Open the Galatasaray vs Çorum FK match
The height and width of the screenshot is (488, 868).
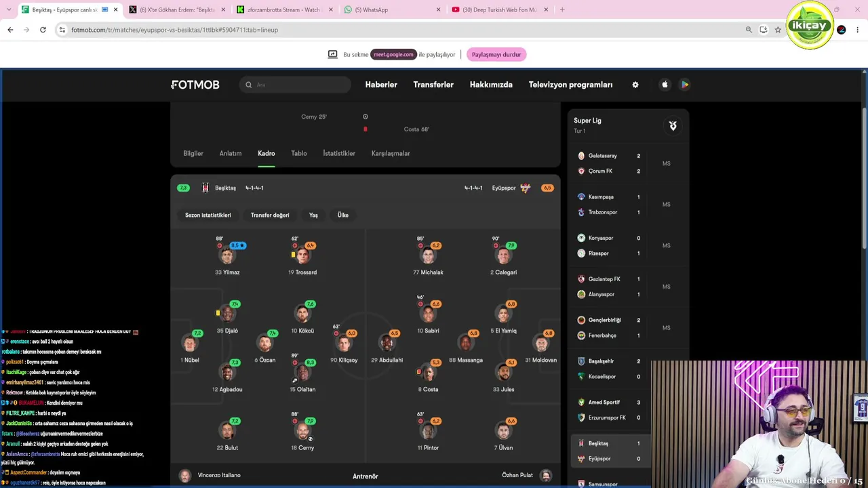(629, 163)
